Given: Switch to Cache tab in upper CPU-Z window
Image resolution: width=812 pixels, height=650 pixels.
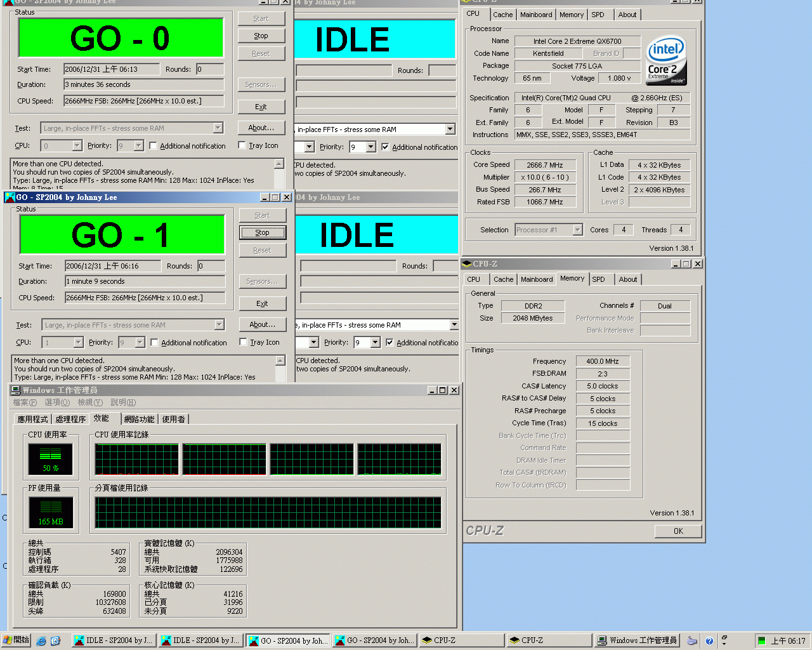Looking at the screenshot, I should tap(503, 15).
